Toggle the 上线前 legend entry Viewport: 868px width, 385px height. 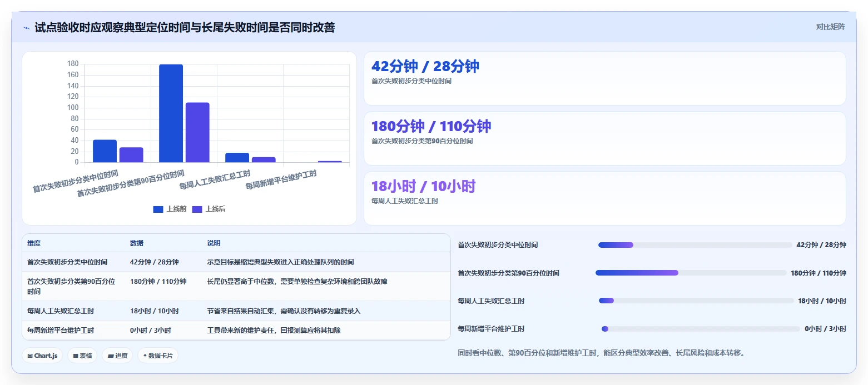[170, 209]
